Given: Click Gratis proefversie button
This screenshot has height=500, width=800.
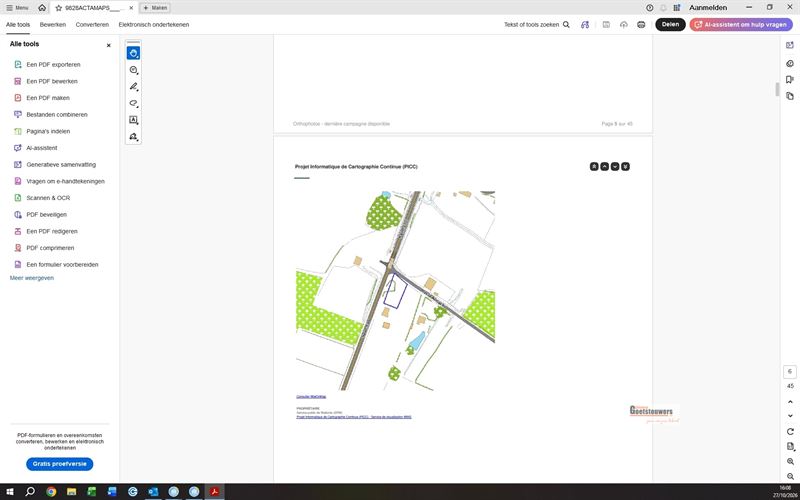Looking at the screenshot, I should pos(60,464).
